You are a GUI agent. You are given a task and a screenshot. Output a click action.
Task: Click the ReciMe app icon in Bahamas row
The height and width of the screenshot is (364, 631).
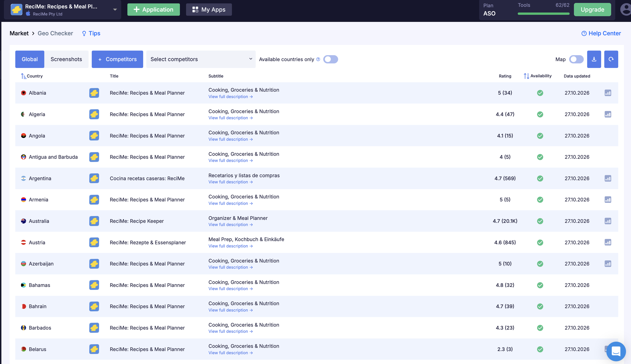click(x=94, y=285)
